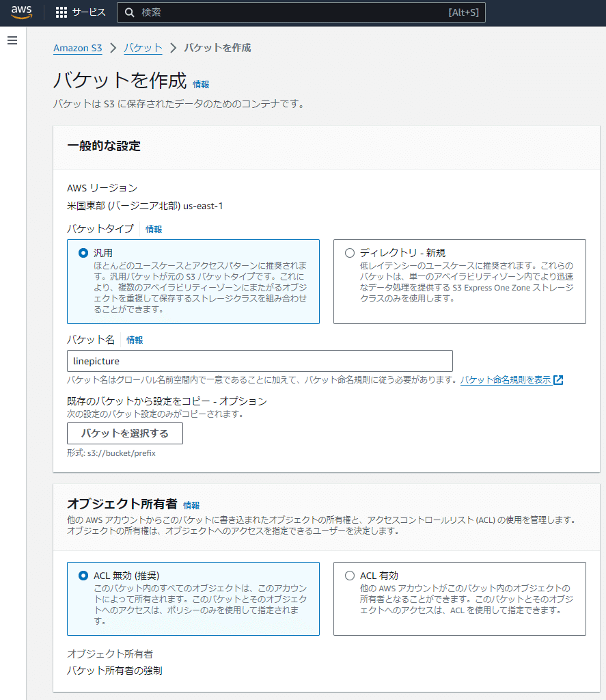Click external link icon after 命名規則を表示
The width and height of the screenshot is (606, 700).
tap(558, 380)
